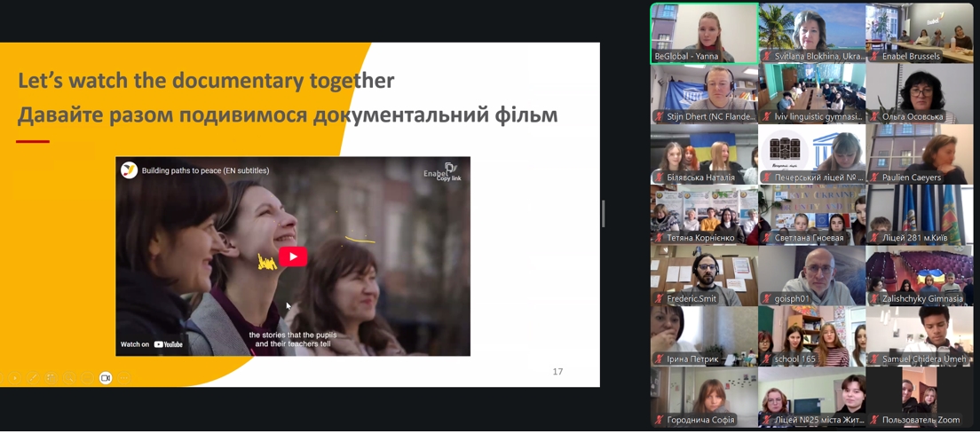This screenshot has height=434, width=980.
Task: Click the Copy link icon on video
Action: click(449, 169)
